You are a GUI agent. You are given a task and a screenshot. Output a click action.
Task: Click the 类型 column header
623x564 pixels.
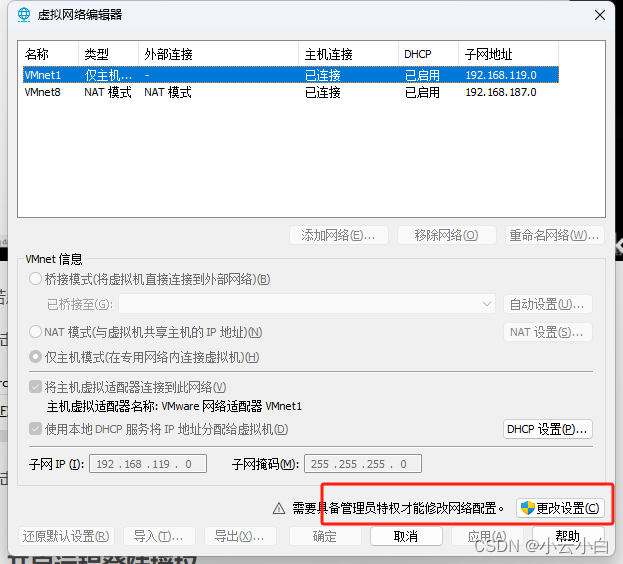click(108, 54)
